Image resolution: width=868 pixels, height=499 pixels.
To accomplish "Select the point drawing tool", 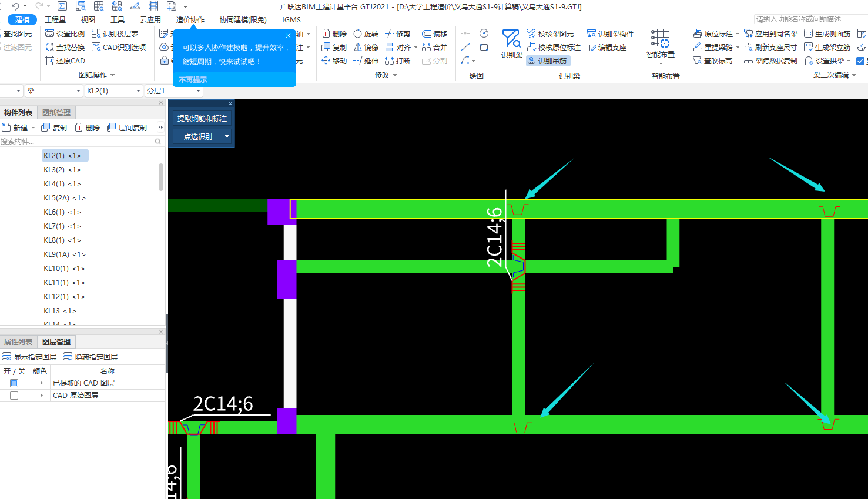I will click(465, 34).
